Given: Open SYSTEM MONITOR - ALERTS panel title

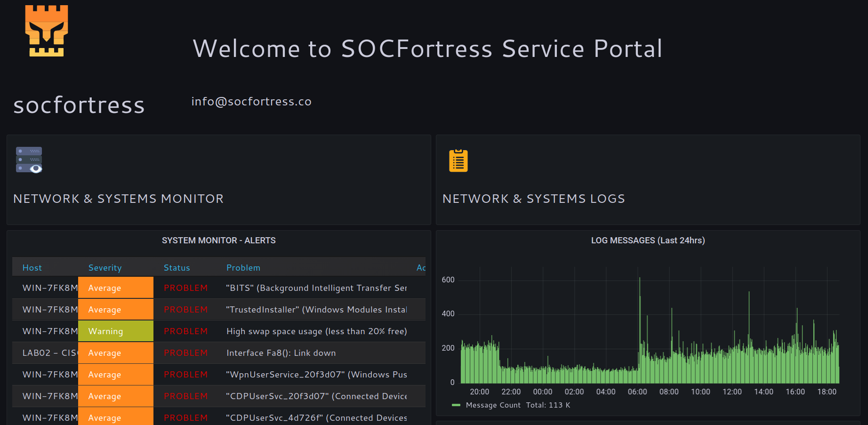Looking at the screenshot, I should pos(219,241).
